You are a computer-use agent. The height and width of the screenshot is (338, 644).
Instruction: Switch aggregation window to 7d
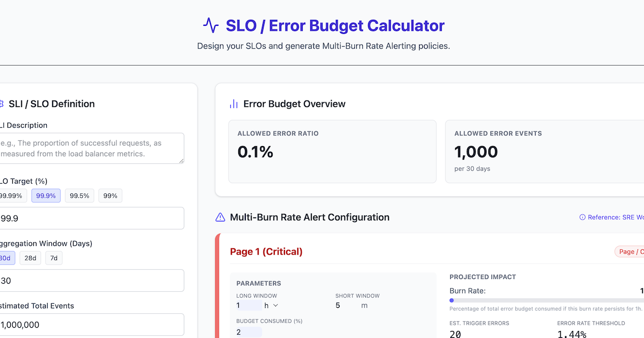pyautogui.click(x=53, y=258)
